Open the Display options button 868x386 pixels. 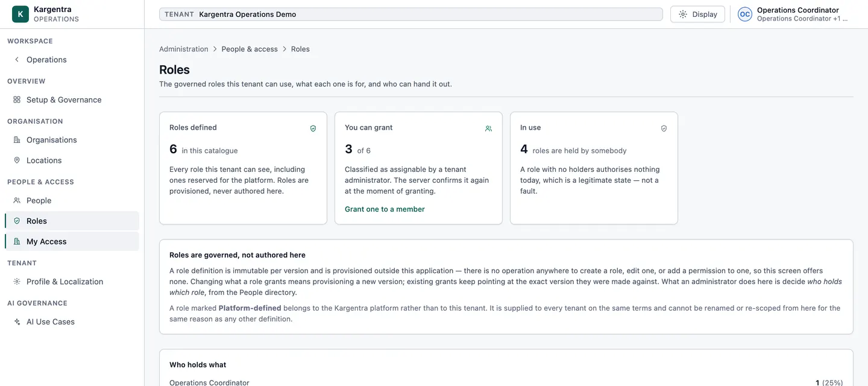point(697,14)
